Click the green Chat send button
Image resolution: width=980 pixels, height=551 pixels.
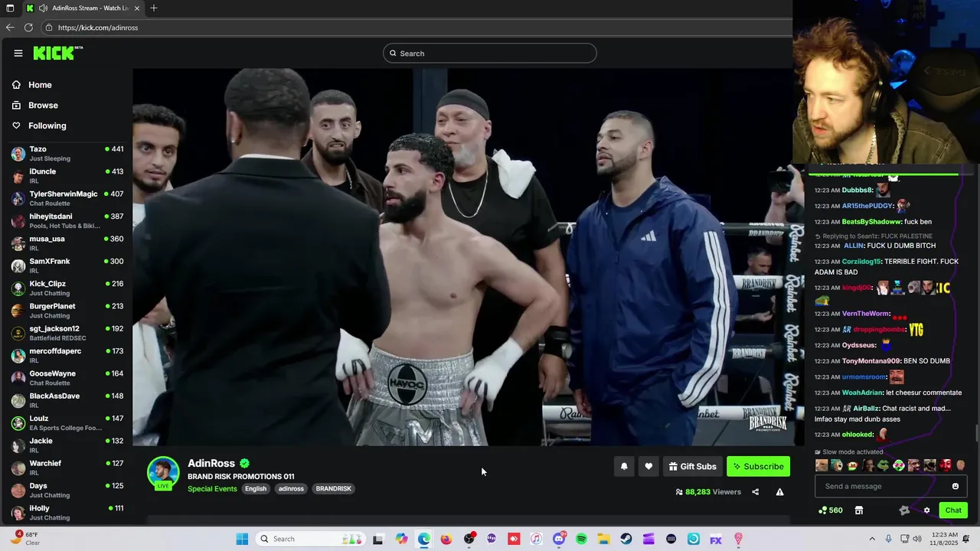[x=953, y=510]
